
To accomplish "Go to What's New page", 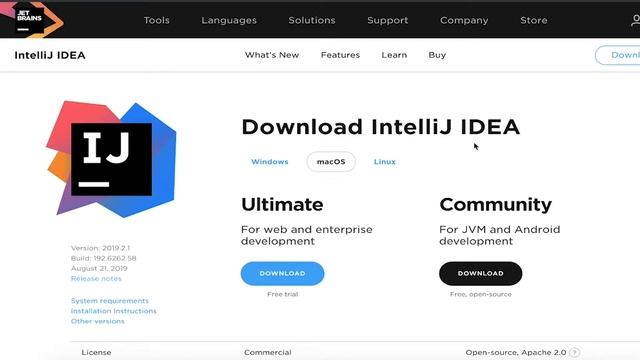I will (x=272, y=55).
